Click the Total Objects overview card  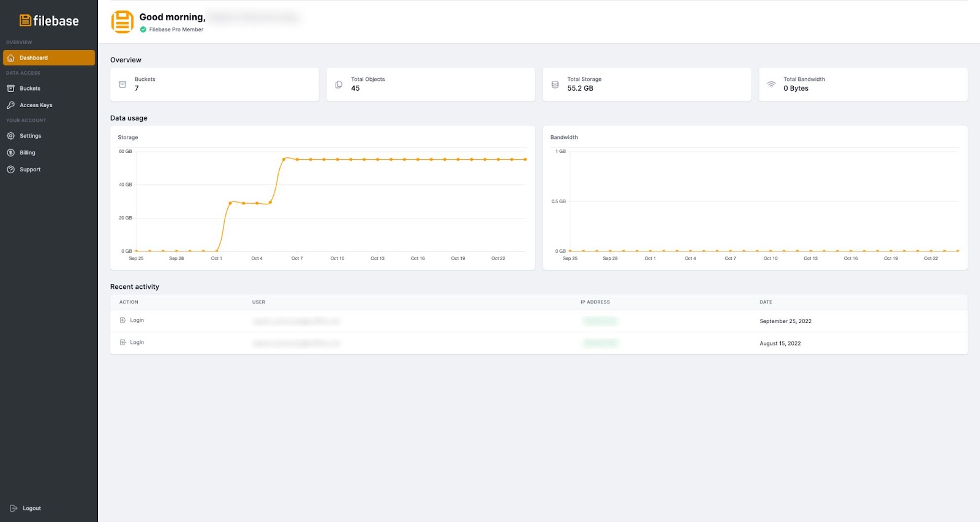pos(431,84)
